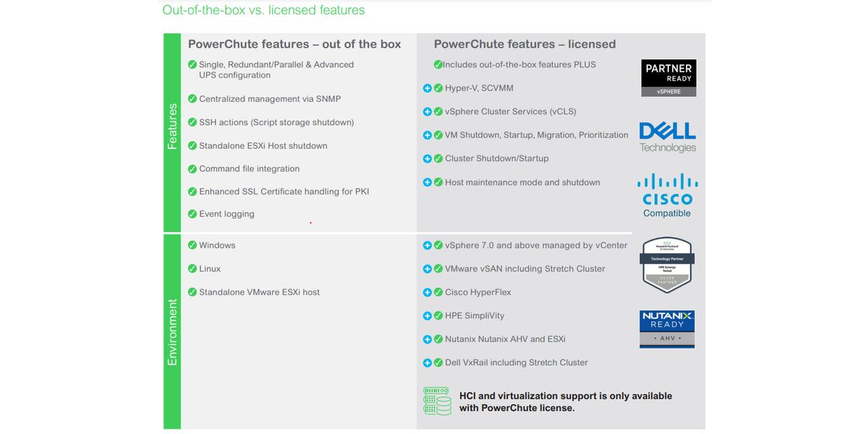The image size is (868, 434).
Task: Select the green Environment side tab
Action: point(172,331)
